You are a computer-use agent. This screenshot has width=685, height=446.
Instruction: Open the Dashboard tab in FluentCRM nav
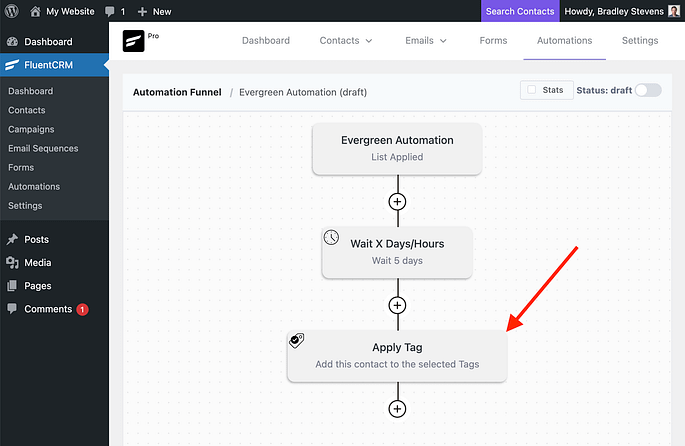click(266, 41)
